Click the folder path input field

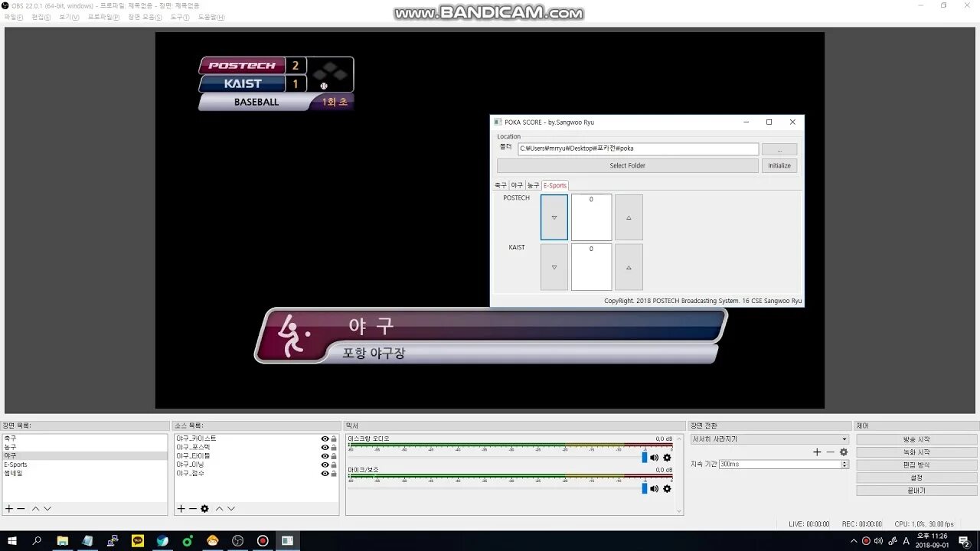coord(638,148)
